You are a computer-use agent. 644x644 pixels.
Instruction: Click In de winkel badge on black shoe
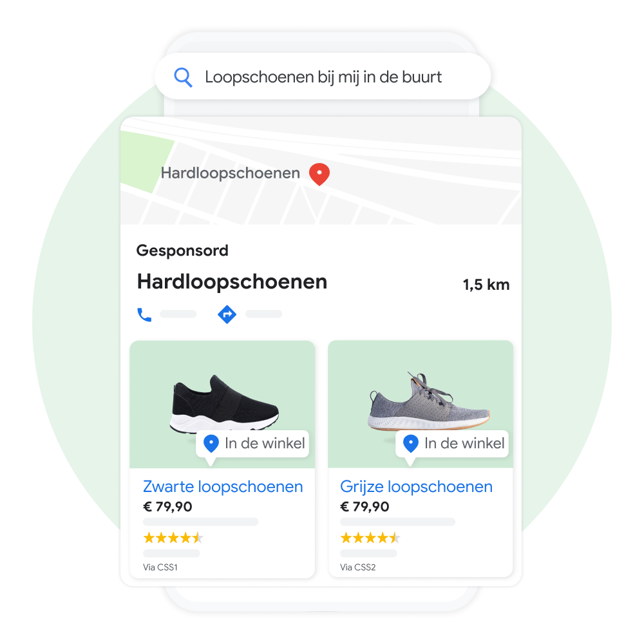[252, 444]
